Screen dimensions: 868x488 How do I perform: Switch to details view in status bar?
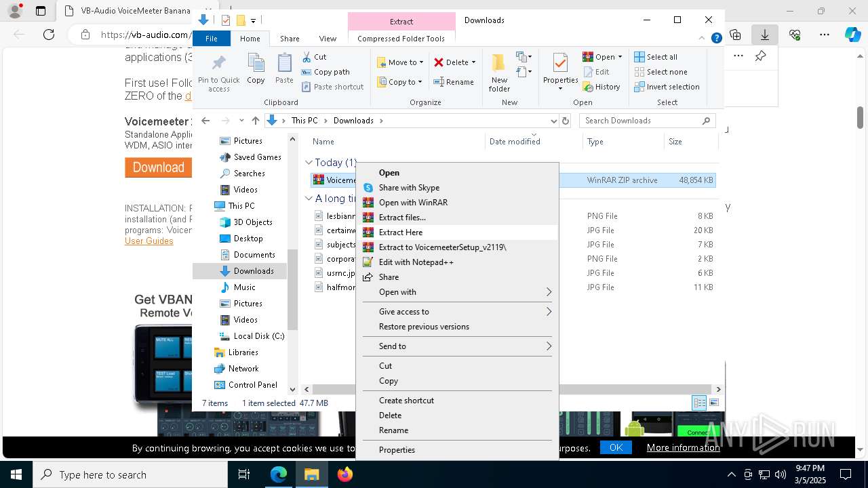click(699, 403)
